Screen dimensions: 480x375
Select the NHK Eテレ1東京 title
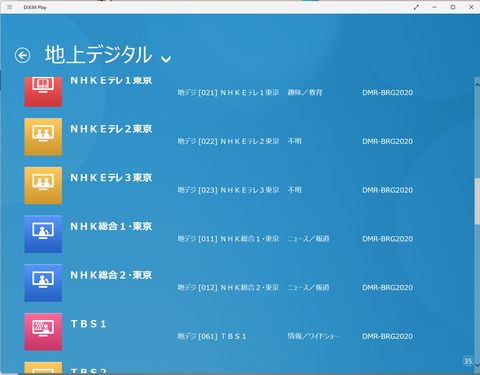pos(111,80)
